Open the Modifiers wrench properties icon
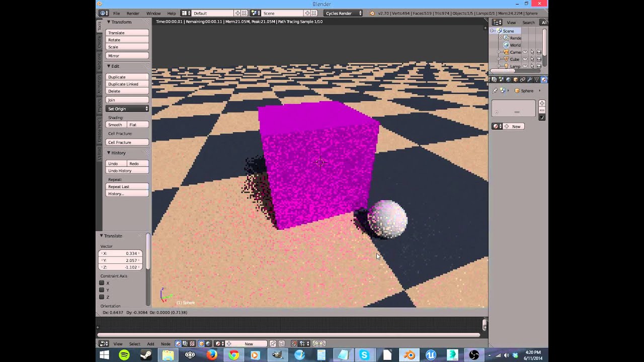 tap(530, 79)
